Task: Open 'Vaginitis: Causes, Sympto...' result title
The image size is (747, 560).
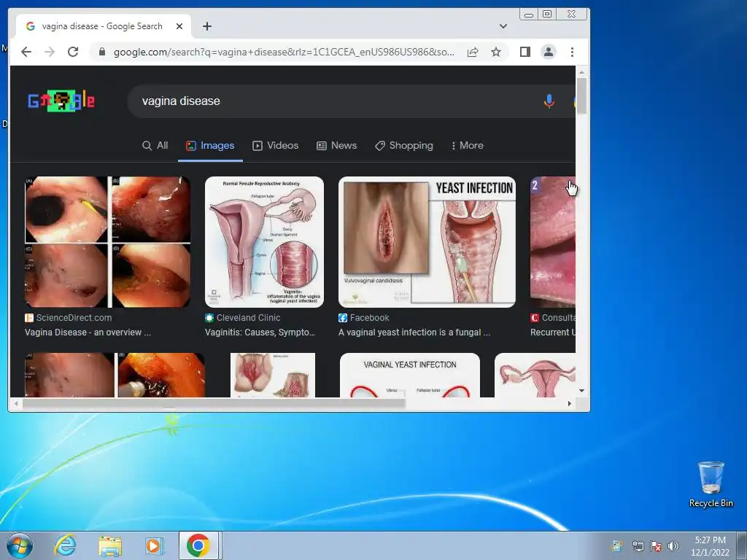Action: click(260, 332)
